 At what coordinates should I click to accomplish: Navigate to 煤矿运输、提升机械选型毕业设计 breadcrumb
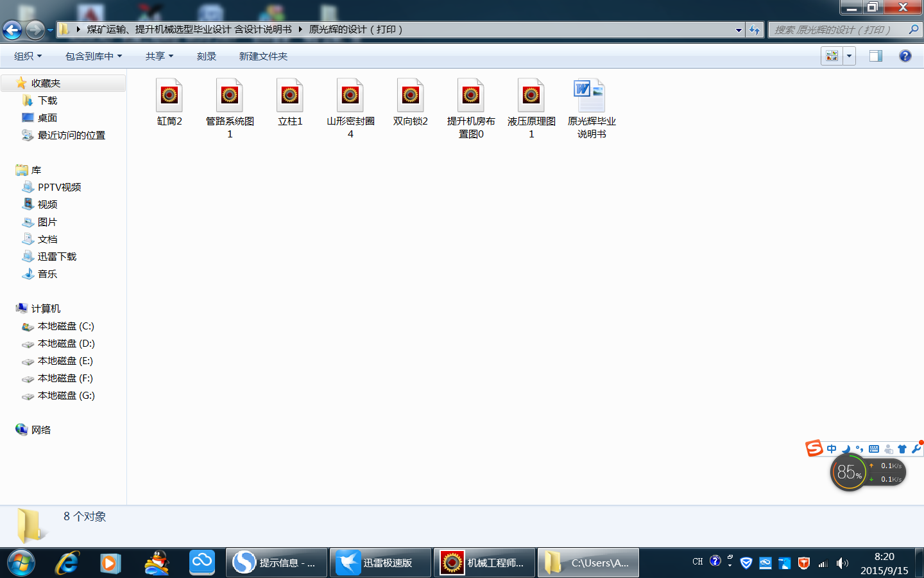pyautogui.click(x=189, y=30)
